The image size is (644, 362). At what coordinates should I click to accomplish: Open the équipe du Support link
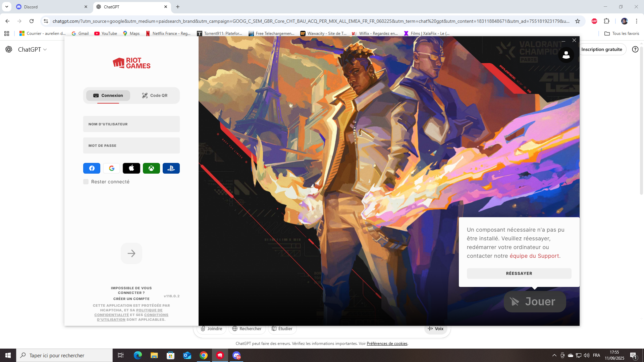coord(534,256)
